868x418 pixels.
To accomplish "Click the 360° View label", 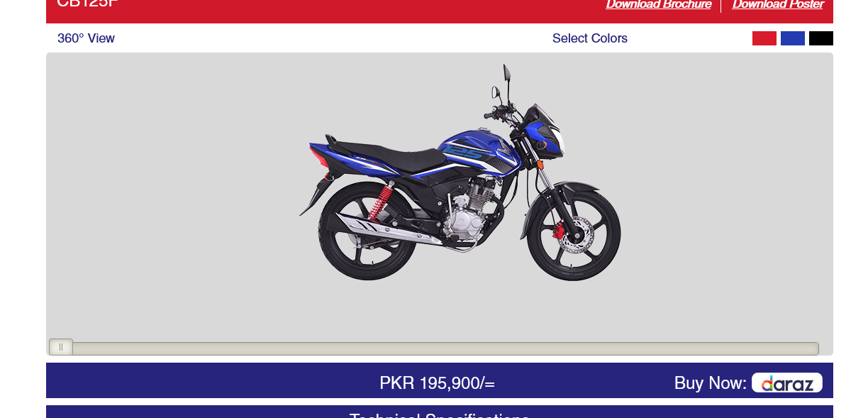I will (86, 38).
